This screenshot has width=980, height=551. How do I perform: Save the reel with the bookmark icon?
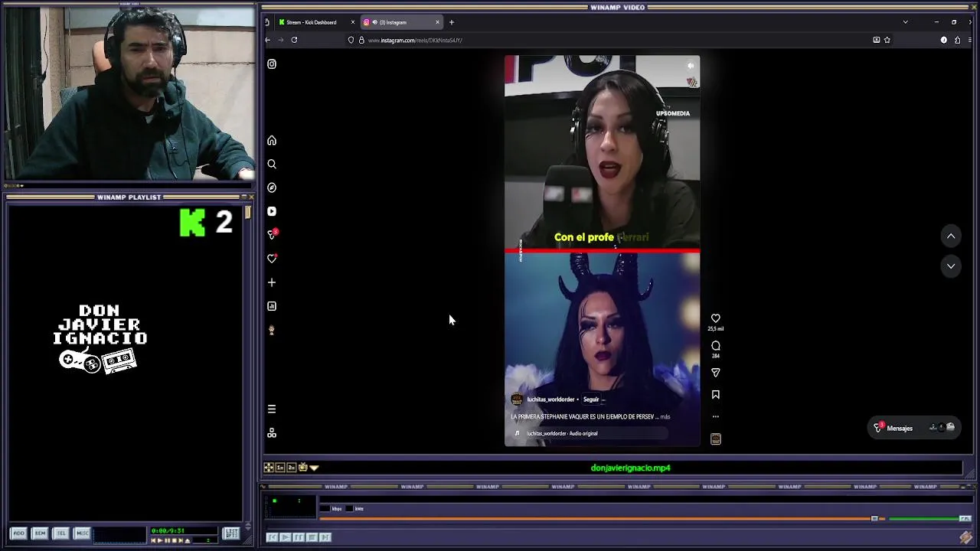(x=716, y=395)
